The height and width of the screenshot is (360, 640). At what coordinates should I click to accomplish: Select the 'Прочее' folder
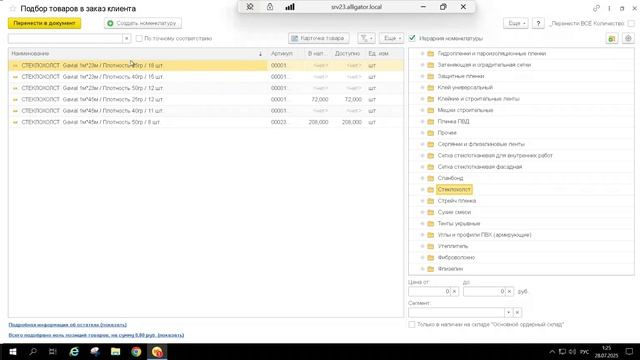pyautogui.click(x=447, y=133)
